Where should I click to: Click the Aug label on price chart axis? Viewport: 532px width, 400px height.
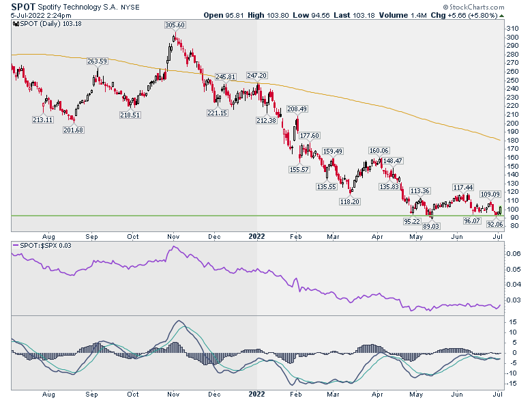coord(48,237)
